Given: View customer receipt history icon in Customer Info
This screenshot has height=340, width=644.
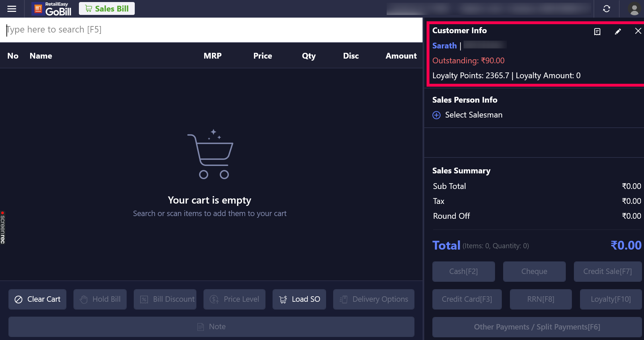Looking at the screenshot, I should (x=597, y=31).
